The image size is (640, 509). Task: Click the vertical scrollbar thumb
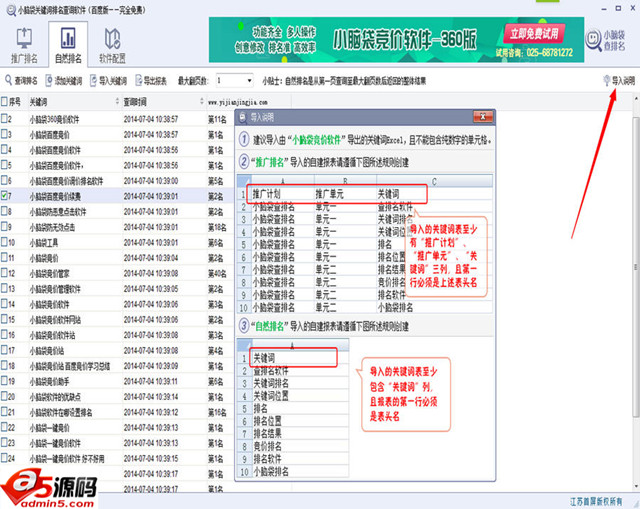(636, 267)
